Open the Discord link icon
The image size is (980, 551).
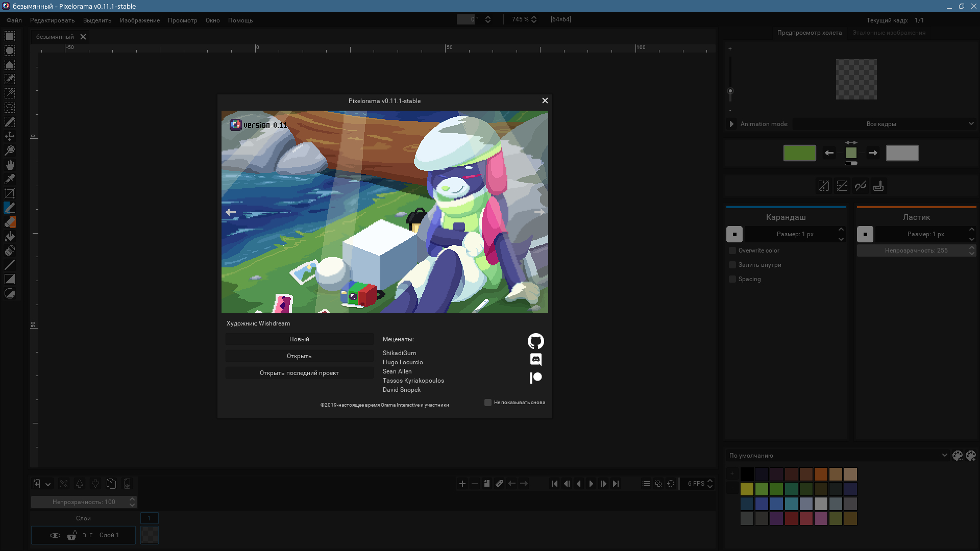coord(536,360)
